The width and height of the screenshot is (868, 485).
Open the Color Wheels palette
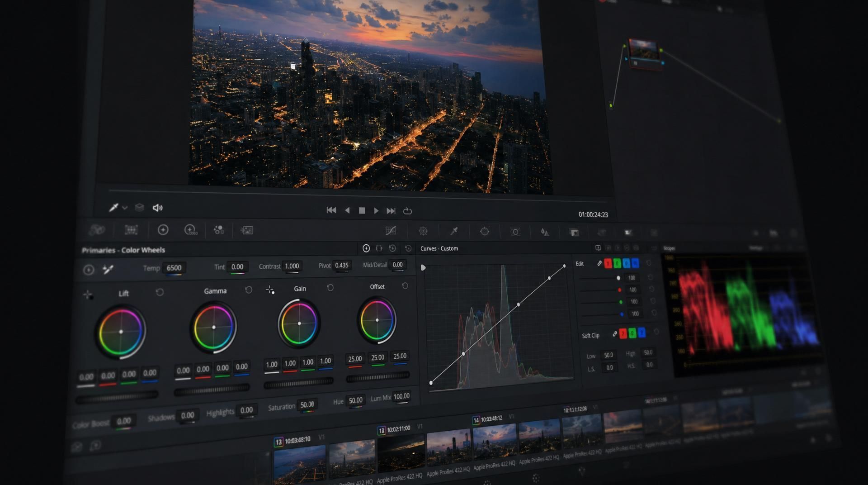(163, 230)
